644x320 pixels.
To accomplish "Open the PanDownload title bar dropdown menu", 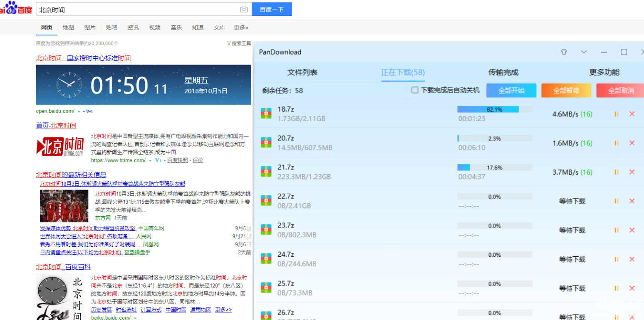I will click(x=584, y=52).
